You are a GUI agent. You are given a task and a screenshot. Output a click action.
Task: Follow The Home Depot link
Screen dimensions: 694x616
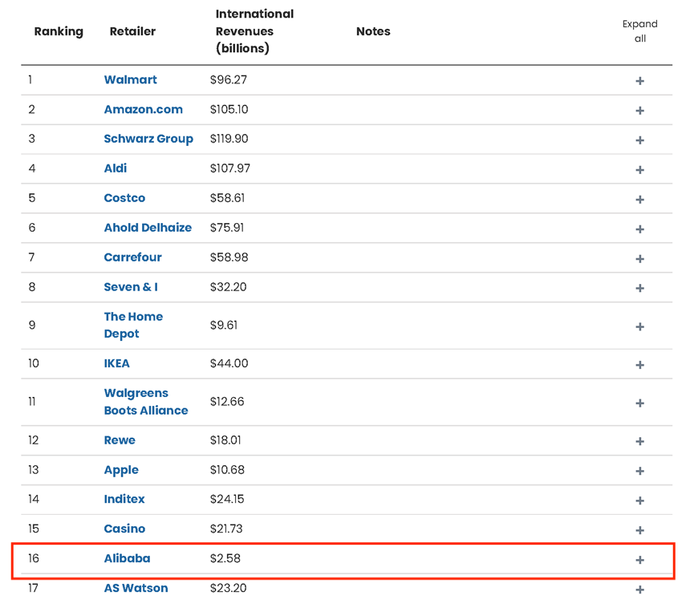[x=133, y=326]
